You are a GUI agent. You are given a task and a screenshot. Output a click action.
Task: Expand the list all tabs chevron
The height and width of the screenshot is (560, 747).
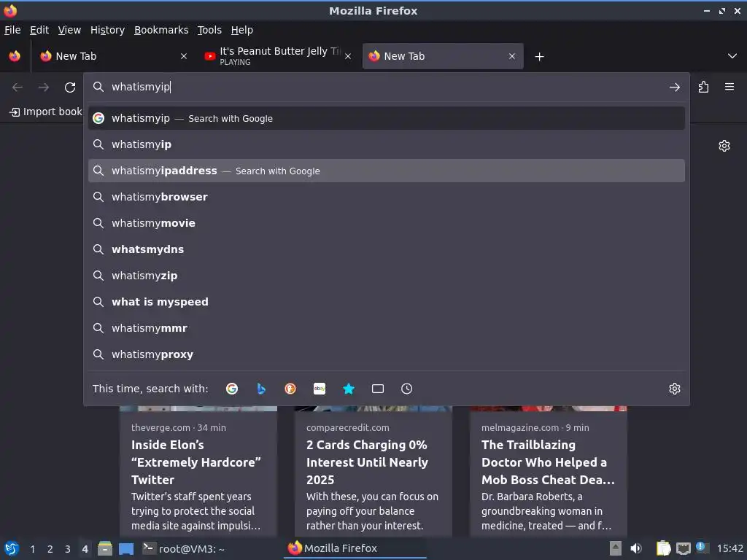tap(732, 56)
